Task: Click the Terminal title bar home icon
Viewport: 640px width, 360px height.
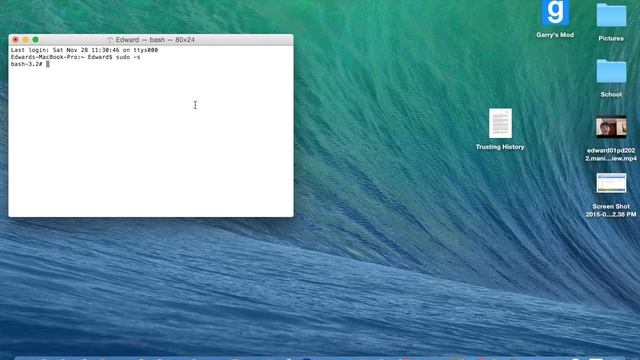Action: pyautogui.click(x=109, y=40)
